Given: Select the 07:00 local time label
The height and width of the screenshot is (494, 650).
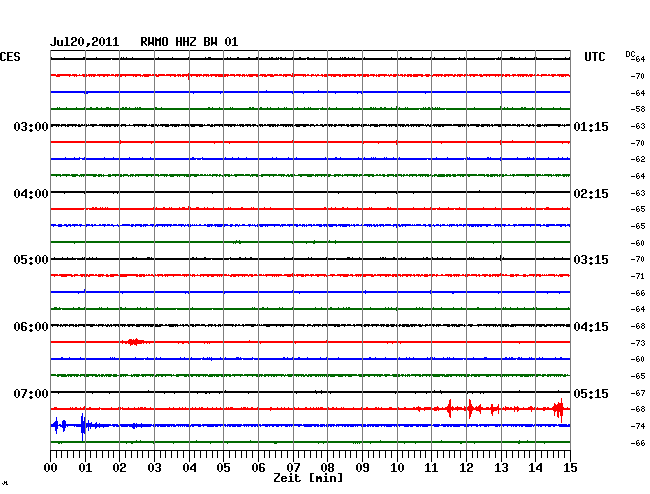Looking at the screenshot, I should click(x=31, y=394).
